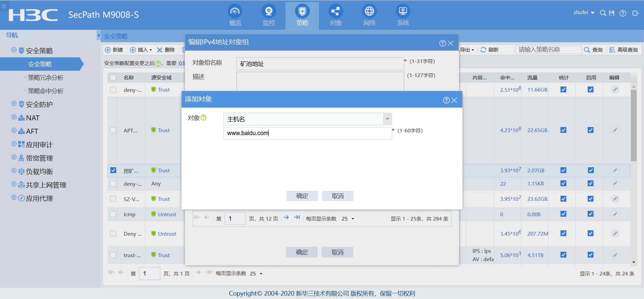Close the 编辑IPv4地址对象组 dialog
Viewport: 644px width, 299px height.
click(x=450, y=43)
